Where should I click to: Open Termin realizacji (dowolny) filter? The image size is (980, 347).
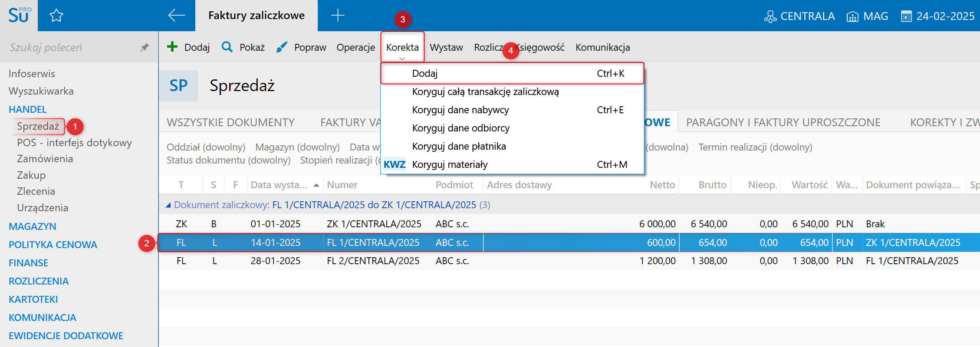pyautogui.click(x=755, y=147)
